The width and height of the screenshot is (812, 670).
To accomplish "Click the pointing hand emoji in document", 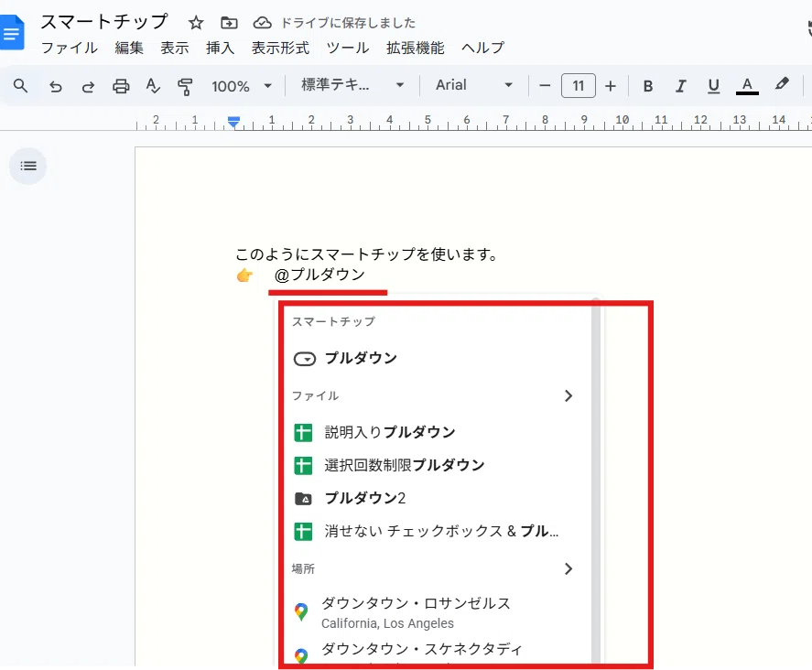I will point(245,276).
